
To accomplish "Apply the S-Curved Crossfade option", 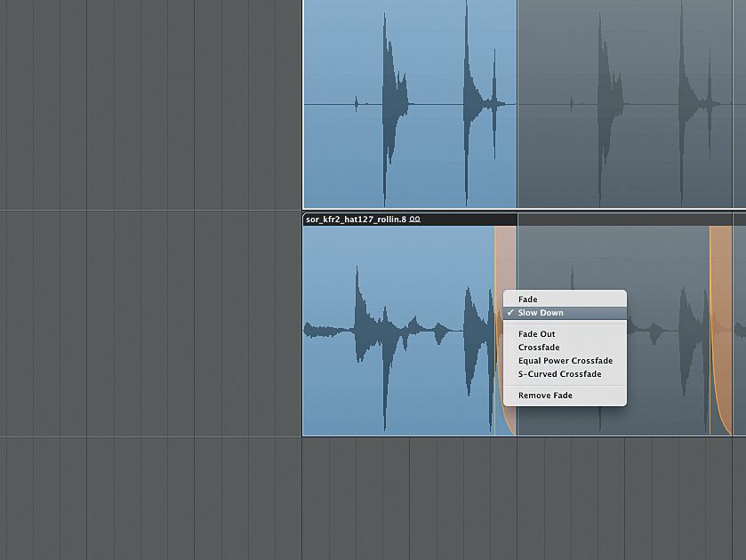I will [558, 373].
